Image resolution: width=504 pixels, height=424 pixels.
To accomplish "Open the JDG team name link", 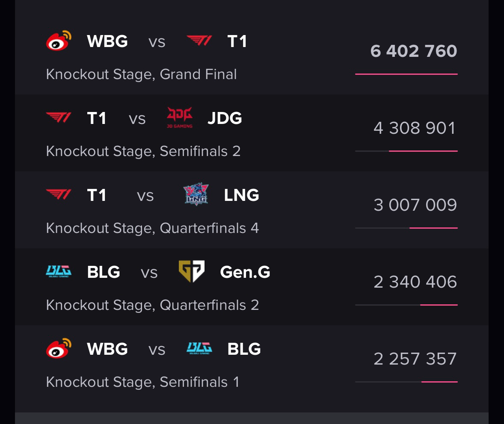I will (x=225, y=118).
